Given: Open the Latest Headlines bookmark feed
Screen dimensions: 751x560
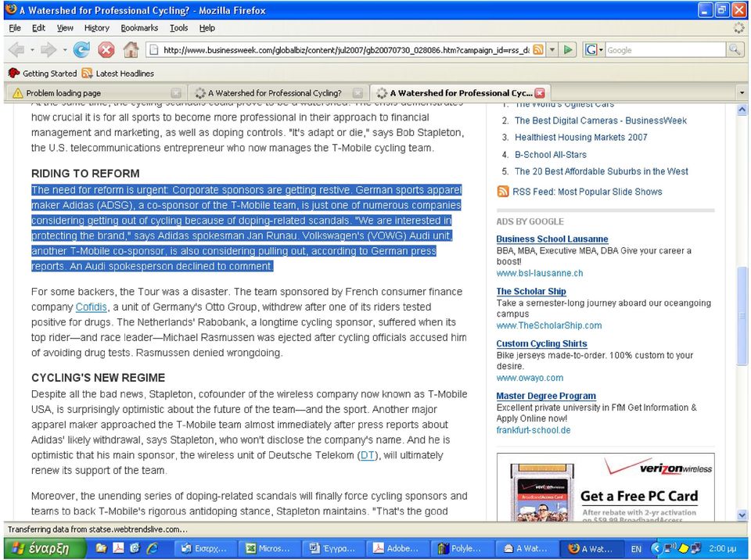Looking at the screenshot, I should pos(118,74).
